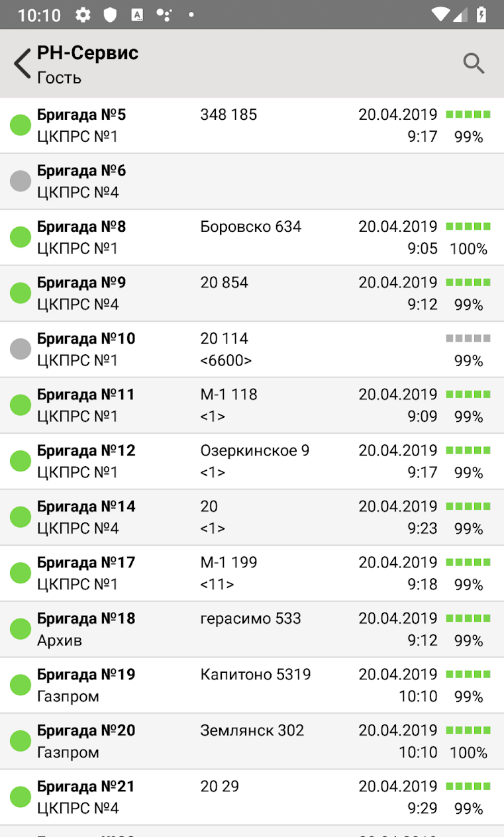Select Бригада №21 list row
Screen dimensions: 504x837
[252, 797]
